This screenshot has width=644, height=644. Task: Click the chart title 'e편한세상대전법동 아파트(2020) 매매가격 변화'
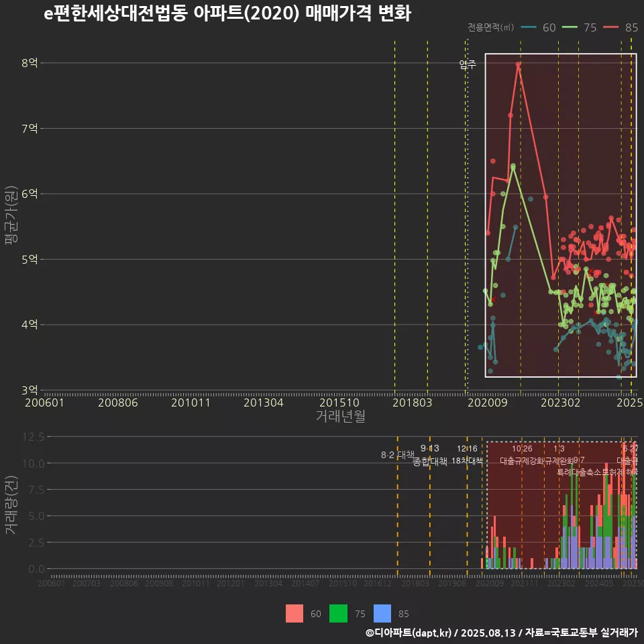coord(227,13)
